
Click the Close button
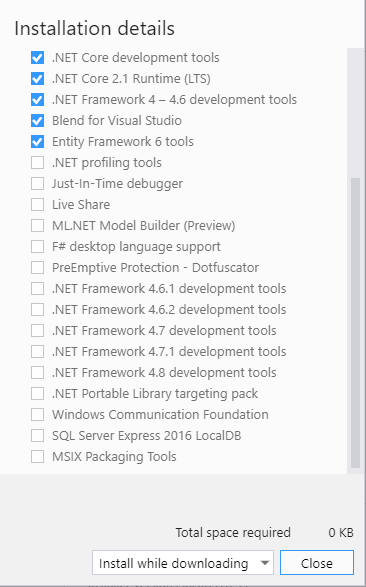[317, 563]
